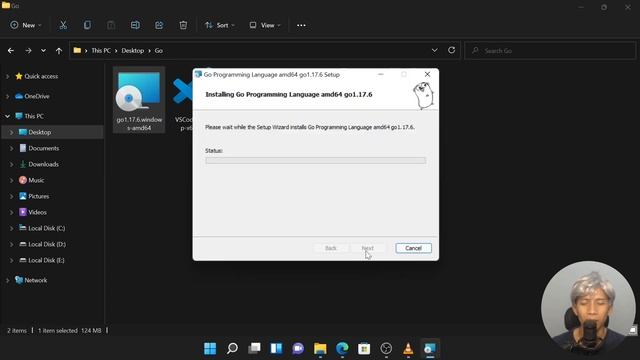The image size is (640, 360).
Task: Open File Explorer from taskbar
Action: tap(320, 348)
